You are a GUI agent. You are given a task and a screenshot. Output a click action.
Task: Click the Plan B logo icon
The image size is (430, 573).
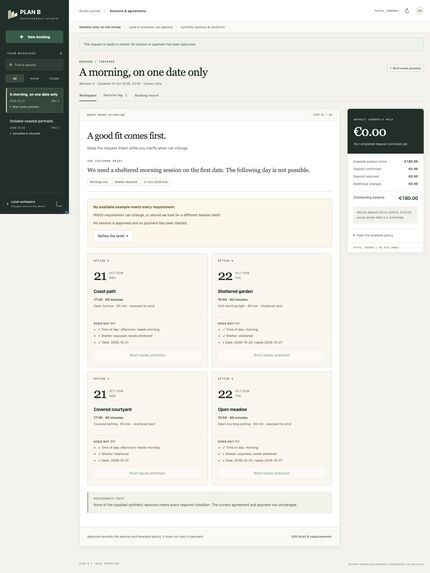(12, 14)
